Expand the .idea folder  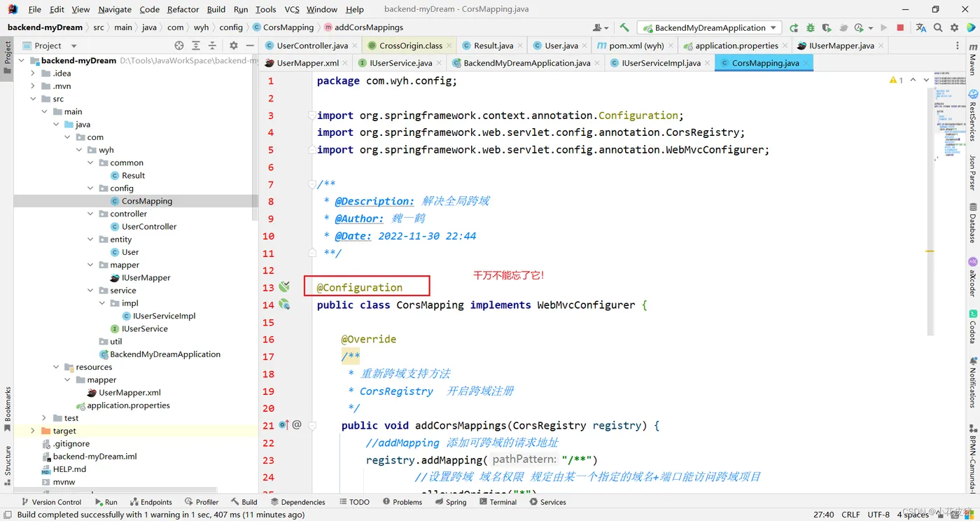point(32,73)
